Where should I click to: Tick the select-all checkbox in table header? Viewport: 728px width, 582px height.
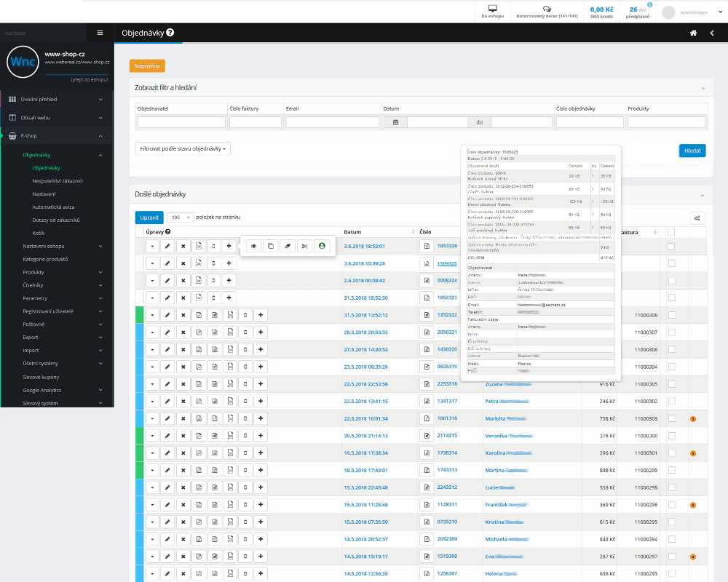point(671,232)
